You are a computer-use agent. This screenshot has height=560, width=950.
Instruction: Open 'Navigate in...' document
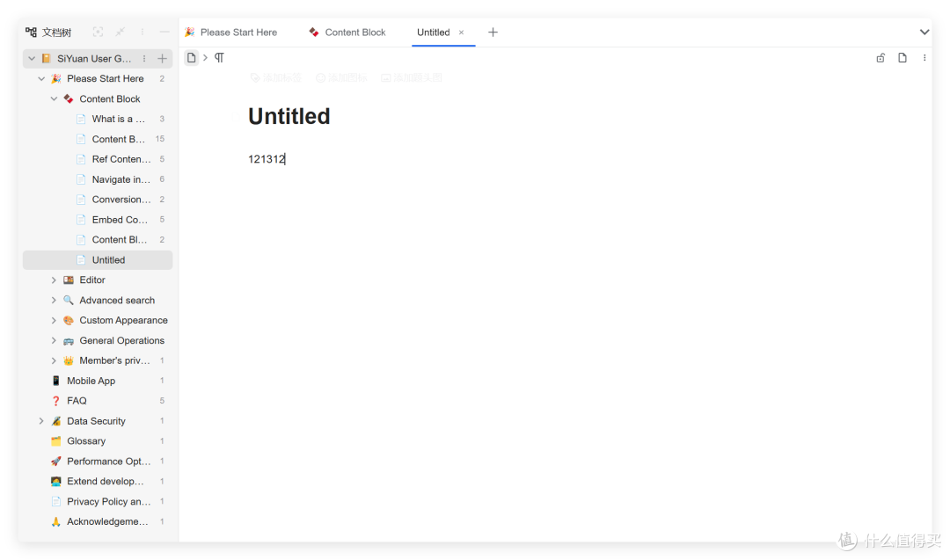pyautogui.click(x=98, y=180)
